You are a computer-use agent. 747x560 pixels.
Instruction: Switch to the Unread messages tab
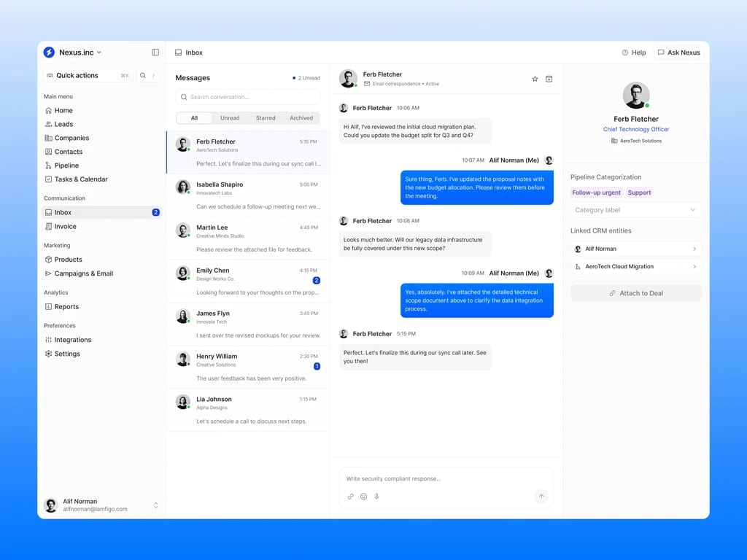click(230, 118)
